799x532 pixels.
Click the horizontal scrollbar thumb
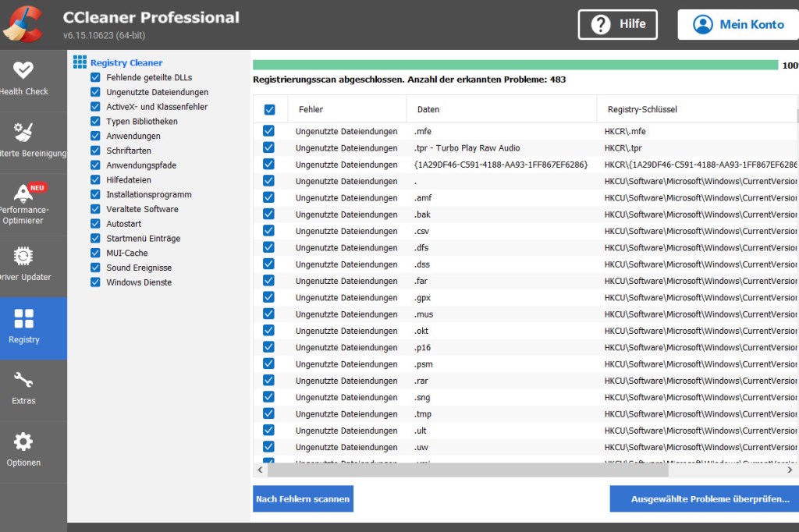(x=468, y=470)
